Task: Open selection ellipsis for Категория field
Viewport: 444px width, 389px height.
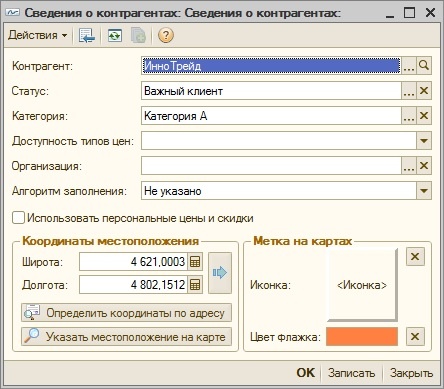Action: (409, 116)
